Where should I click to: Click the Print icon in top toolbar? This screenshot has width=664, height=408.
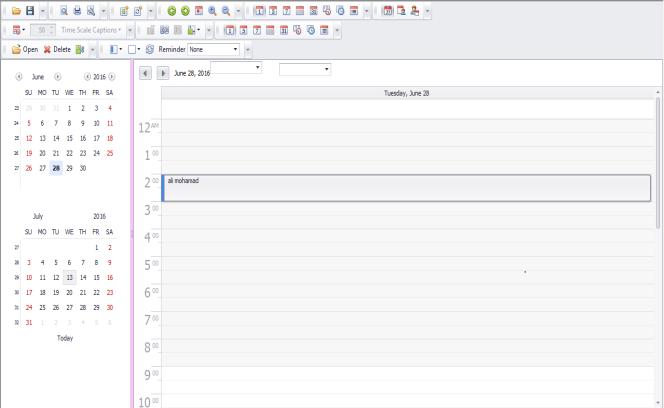click(x=76, y=10)
